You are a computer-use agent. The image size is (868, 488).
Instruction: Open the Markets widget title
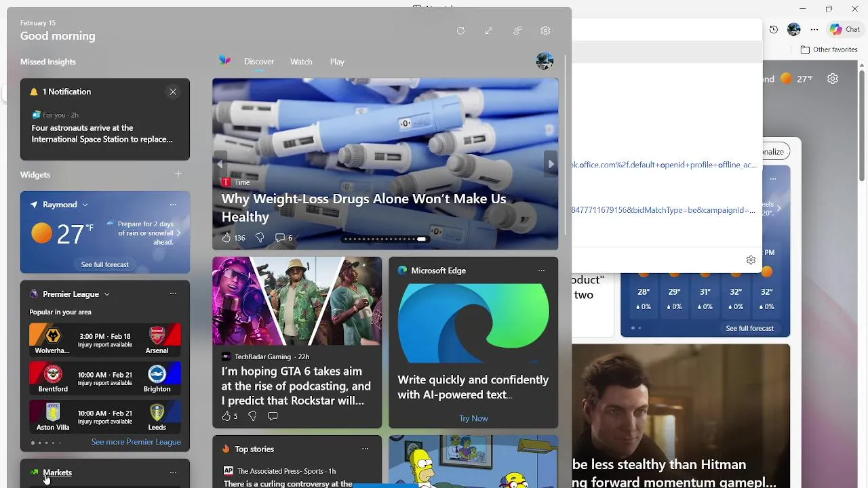click(x=57, y=472)
